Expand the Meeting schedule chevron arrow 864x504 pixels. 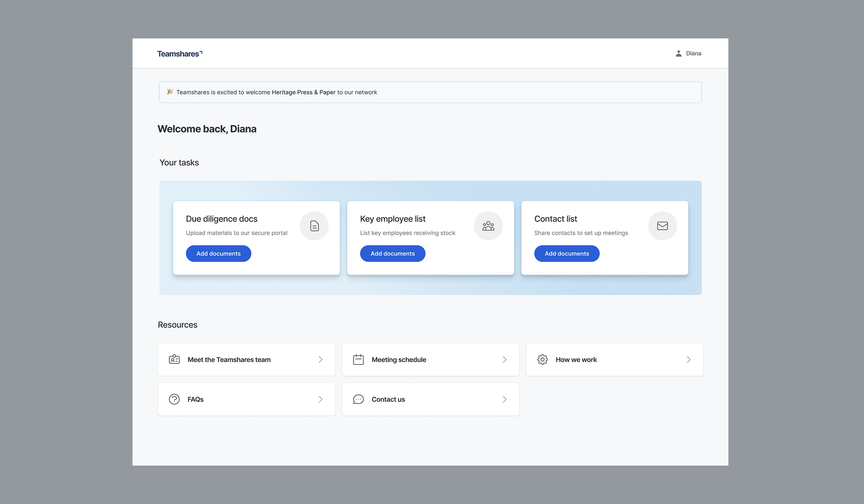click(x=504, y=360)
